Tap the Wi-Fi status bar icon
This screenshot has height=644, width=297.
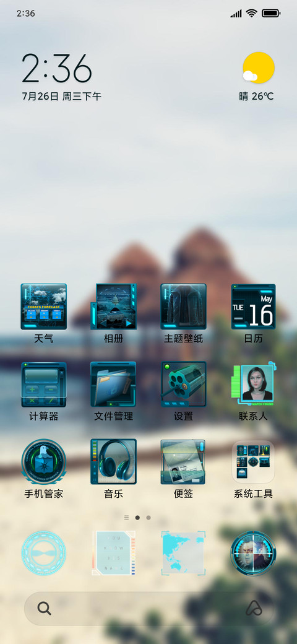[251, 14]
